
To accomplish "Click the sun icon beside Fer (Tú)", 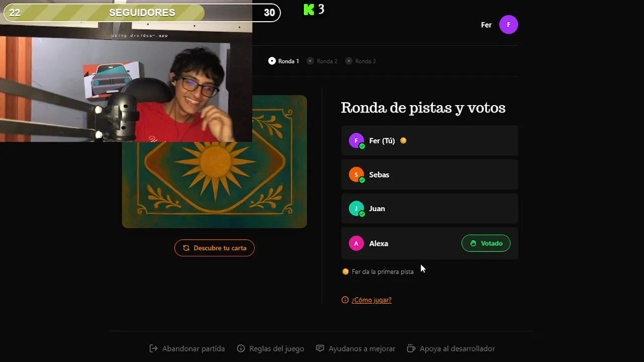I will click(403, 141).
